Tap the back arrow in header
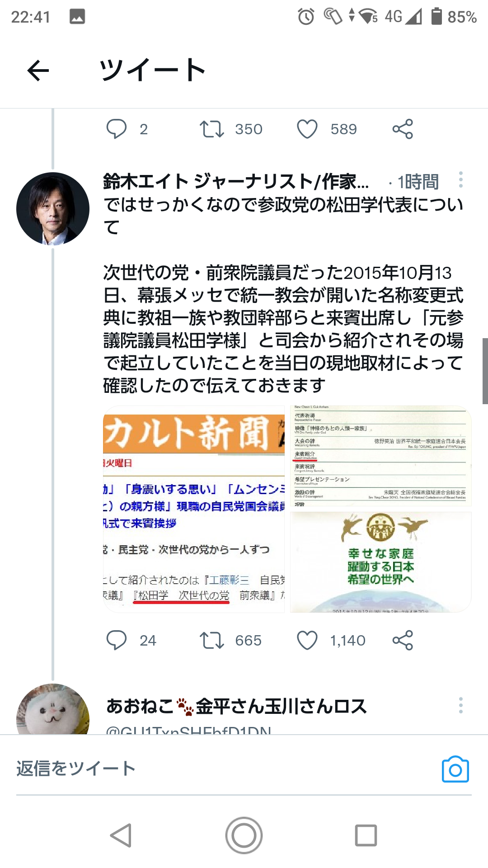This screenshot has width=488, height=868. pos(38,71)
